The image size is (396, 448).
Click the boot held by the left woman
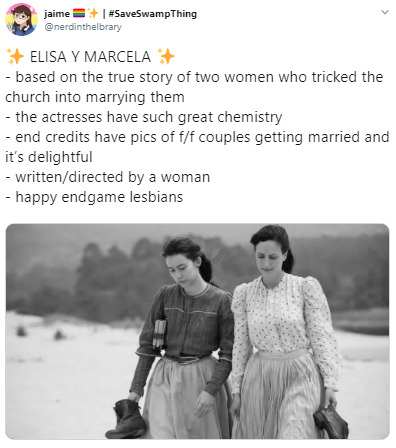point(127,420)
